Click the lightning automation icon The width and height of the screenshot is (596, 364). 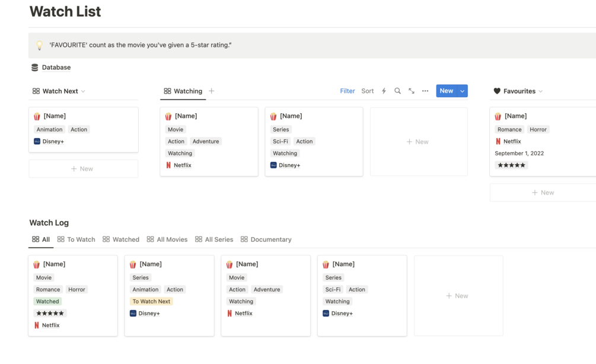[x=384, y=91]
